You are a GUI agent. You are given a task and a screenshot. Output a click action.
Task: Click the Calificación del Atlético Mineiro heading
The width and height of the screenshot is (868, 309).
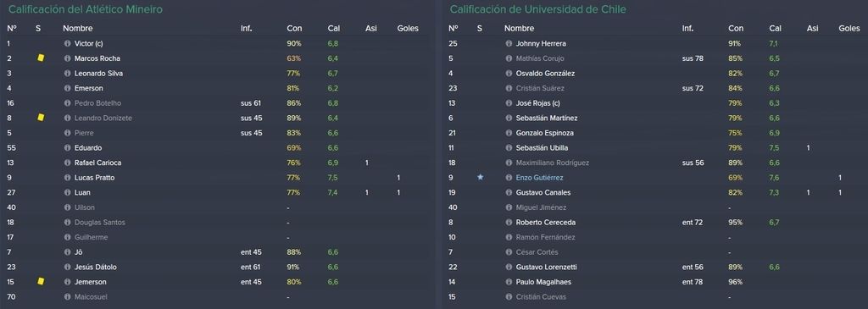(x=86, y=9)
